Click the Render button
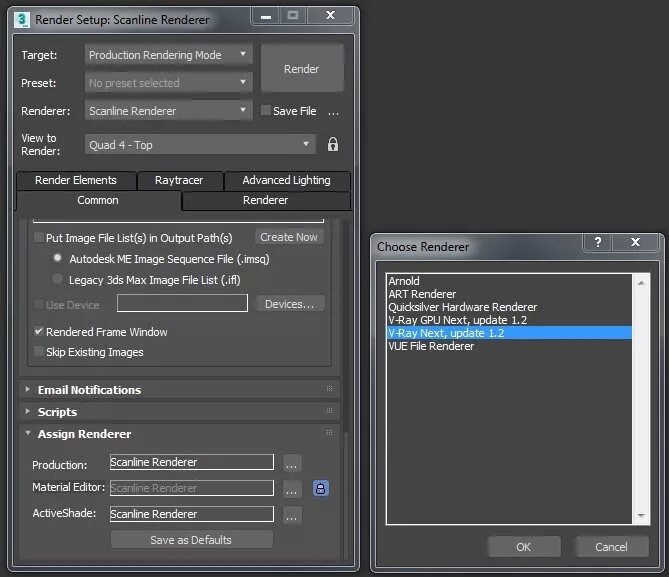Viewport: 669px width, 577px height. (x=302, y=68)
